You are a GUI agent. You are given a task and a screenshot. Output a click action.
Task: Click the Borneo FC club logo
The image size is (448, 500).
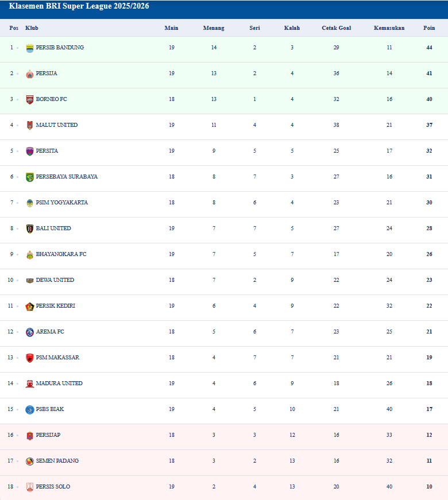(30, 100)
